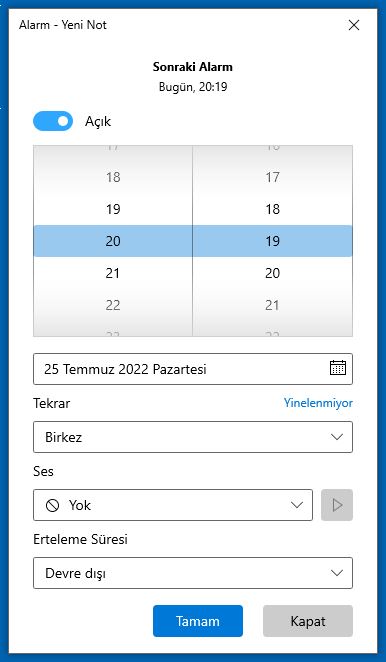The image size is (386, 662).
Task: Choose minute 21 in minutes column
Action: pyautogui.click(x=272, y=305)
